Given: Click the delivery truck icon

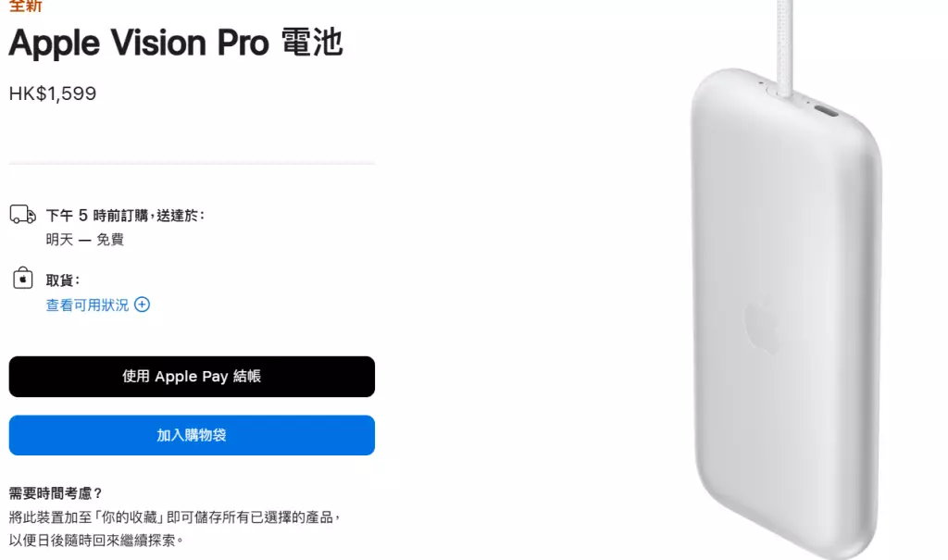Looking at the screenshot, I should click(23, 214).
